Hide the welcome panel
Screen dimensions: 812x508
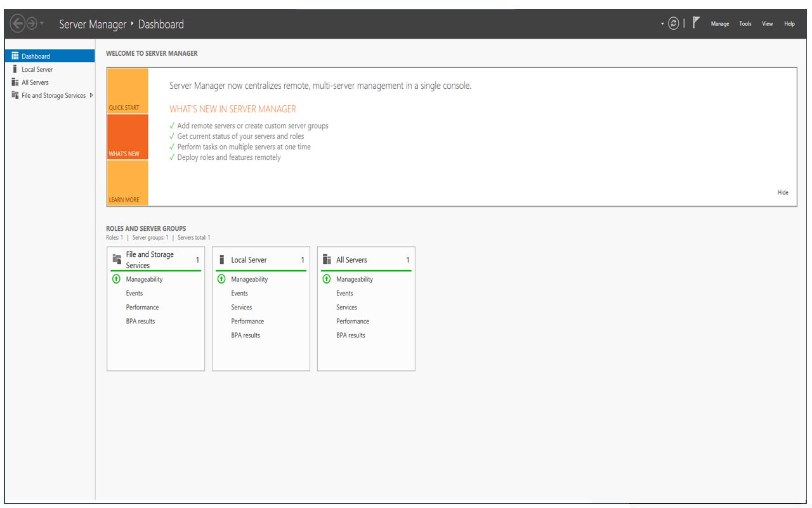(783, 192)
